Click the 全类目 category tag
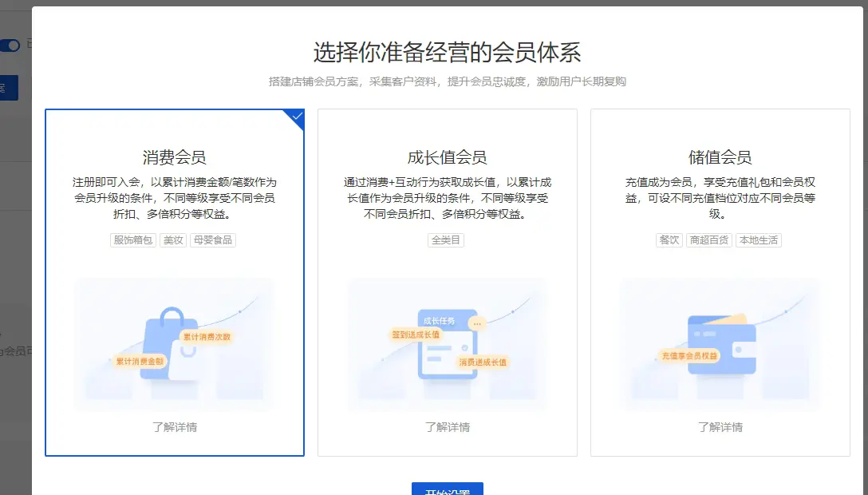Viewport: 868px width, 495px height. [447, 240]
